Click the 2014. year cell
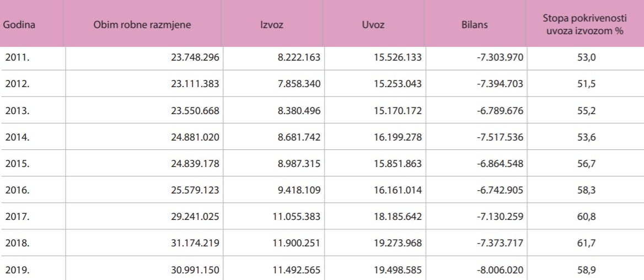 click(x=18, y=137)
